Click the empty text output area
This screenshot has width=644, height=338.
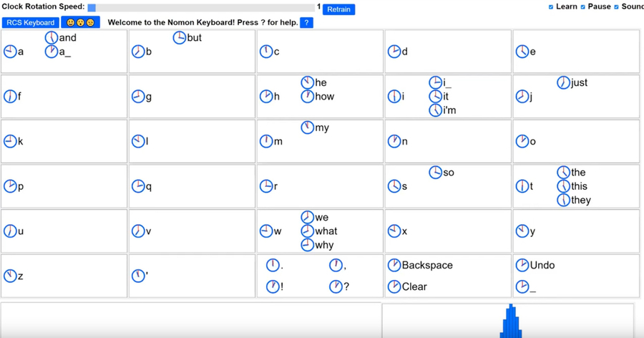[x=190, y=321]
